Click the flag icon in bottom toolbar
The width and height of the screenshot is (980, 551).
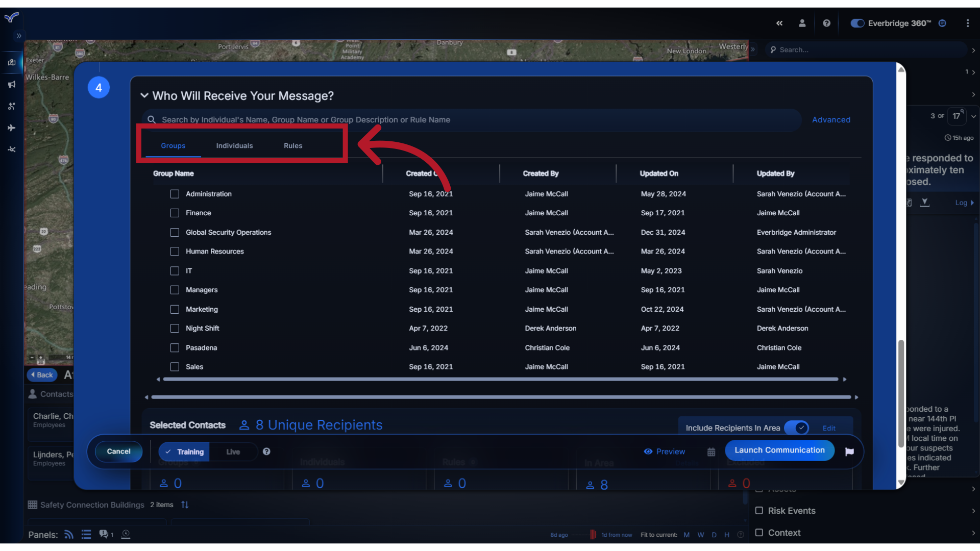click(x=849, y=452)
